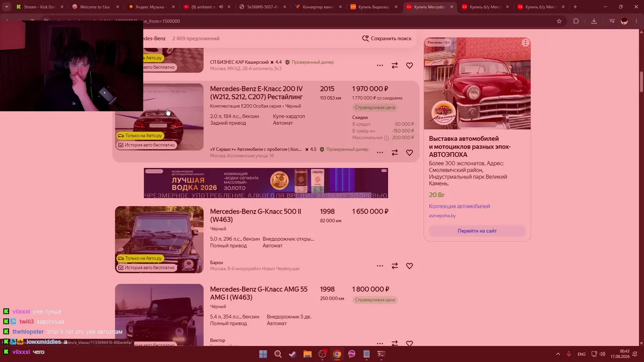The image size is (644, 362).
Task: Add G-Класс AMG 55 listing to comparison
Action: tap(395, 343)
